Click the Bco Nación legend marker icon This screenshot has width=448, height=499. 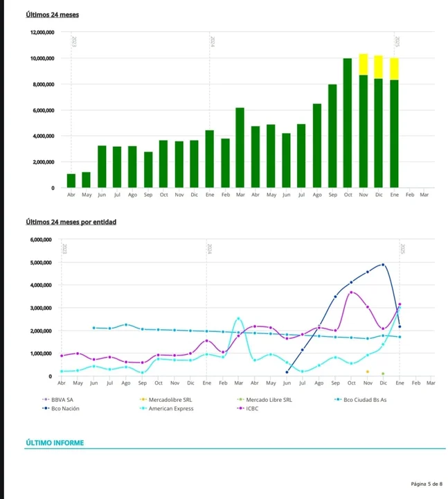coord(46,409)
